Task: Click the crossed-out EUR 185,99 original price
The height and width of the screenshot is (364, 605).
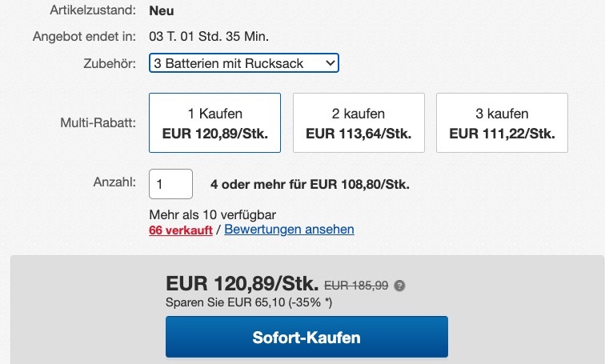Action: tap(358, 285)
